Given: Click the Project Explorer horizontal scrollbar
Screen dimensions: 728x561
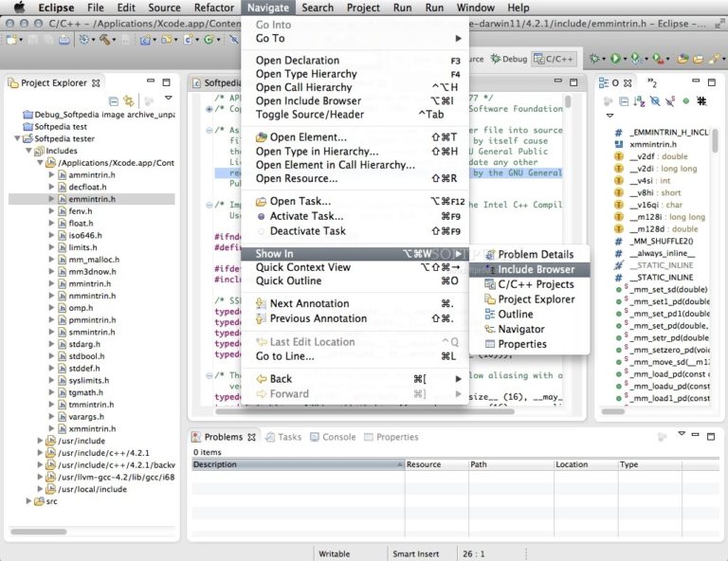Looking at the screenshot, I should point(39,532).
